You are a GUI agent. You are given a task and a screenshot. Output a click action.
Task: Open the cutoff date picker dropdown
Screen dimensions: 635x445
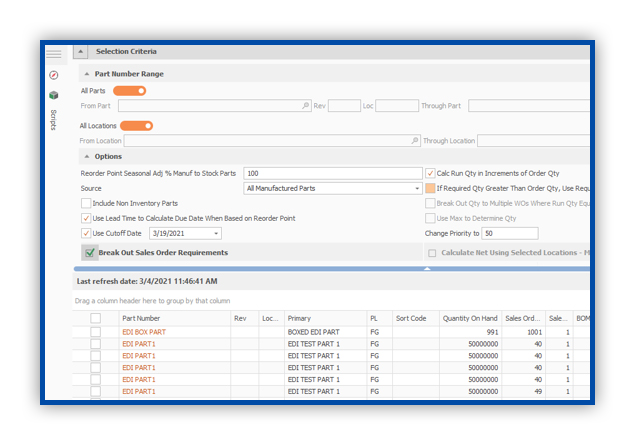point(216,234)
